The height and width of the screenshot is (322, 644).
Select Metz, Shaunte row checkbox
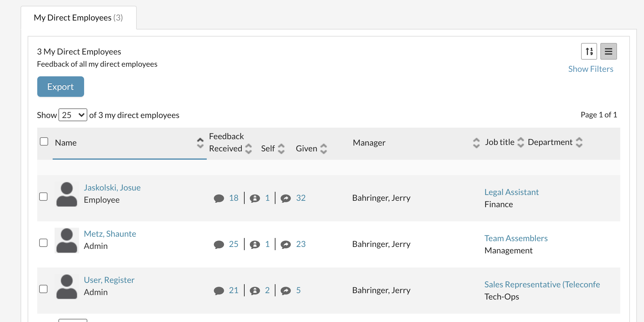tap(43, 243)
